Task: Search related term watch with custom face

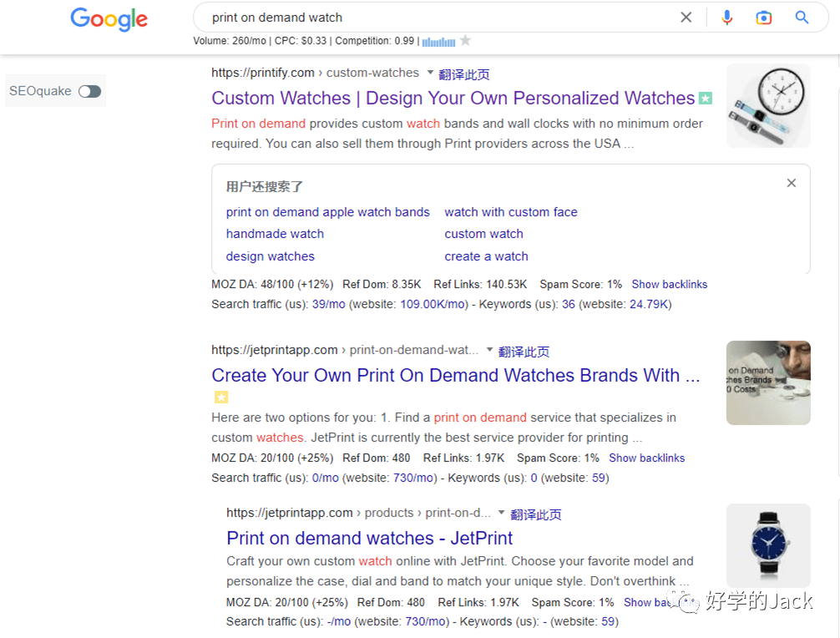Action: 511,212
